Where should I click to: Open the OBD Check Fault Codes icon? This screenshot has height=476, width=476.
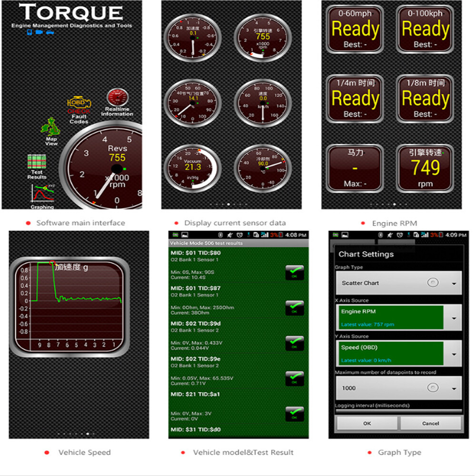point(79,109)
